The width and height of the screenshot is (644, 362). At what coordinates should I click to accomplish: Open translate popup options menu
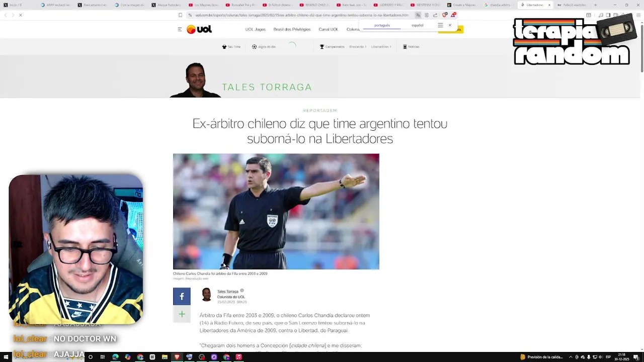pyautogui.click(x=440, y=25)
